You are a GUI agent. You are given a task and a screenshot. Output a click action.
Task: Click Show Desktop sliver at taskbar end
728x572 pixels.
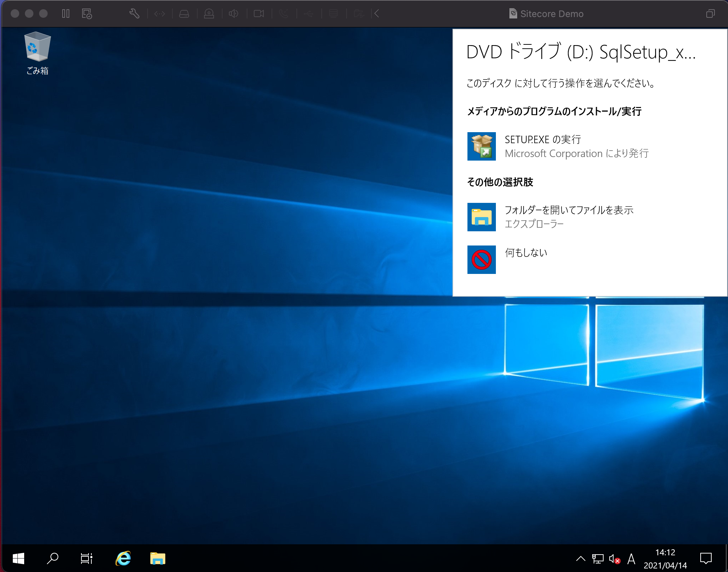click(726, 558)
